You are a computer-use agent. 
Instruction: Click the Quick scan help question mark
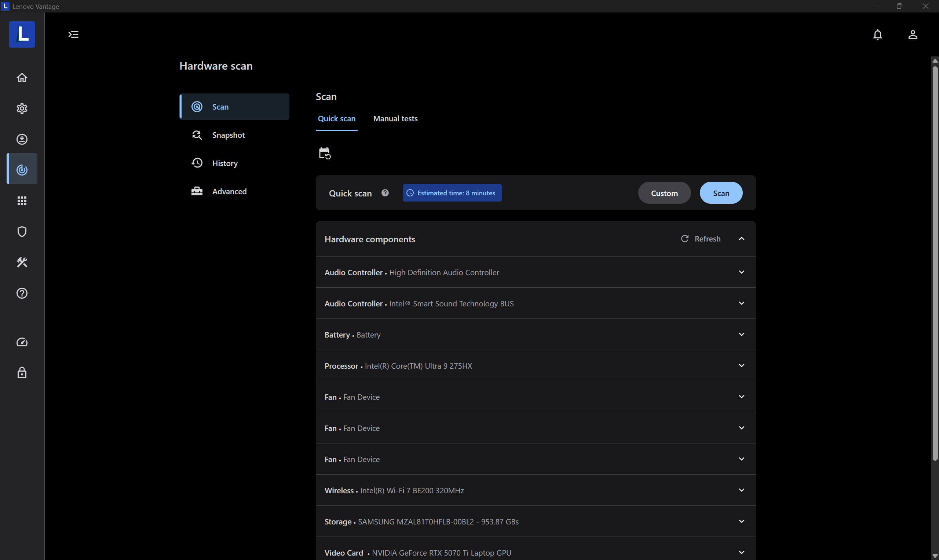coord(385,193)
